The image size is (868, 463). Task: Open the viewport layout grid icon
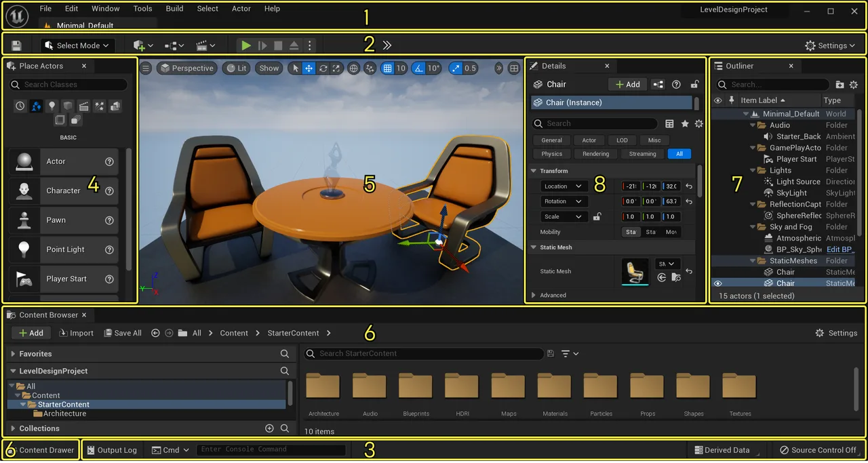tap(515, 68)
